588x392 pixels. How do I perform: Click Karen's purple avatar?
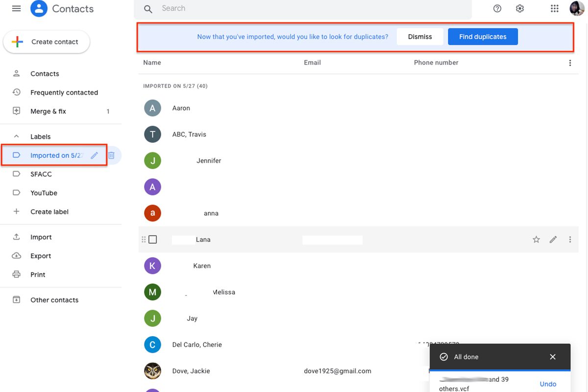pos(152,266)
